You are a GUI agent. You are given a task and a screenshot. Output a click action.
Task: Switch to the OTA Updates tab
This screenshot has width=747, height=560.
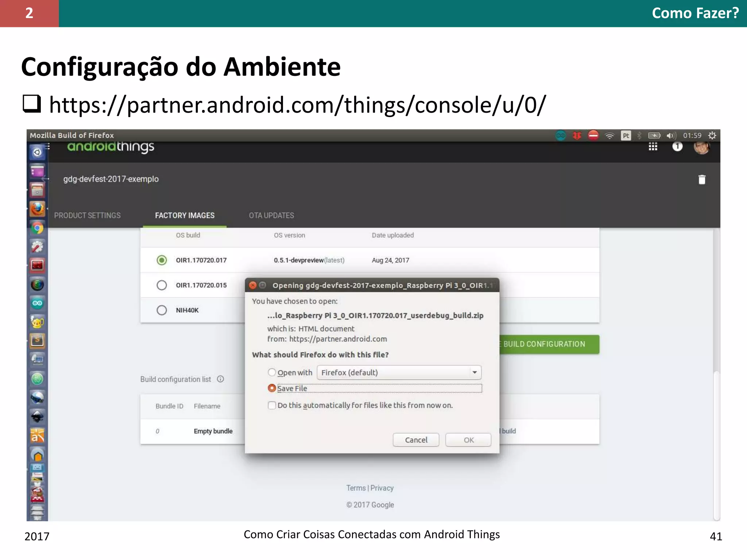271,215
